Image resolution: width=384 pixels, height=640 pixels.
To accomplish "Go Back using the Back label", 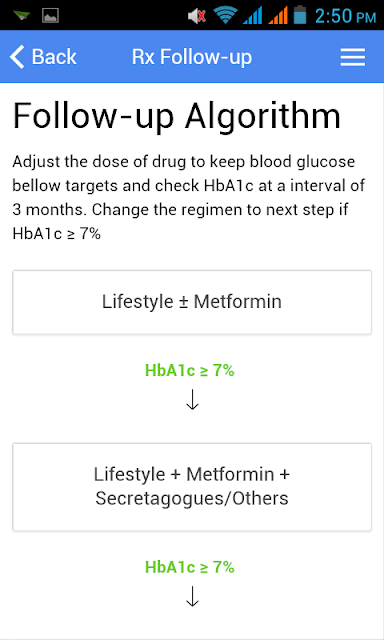I will pos(54,57).
